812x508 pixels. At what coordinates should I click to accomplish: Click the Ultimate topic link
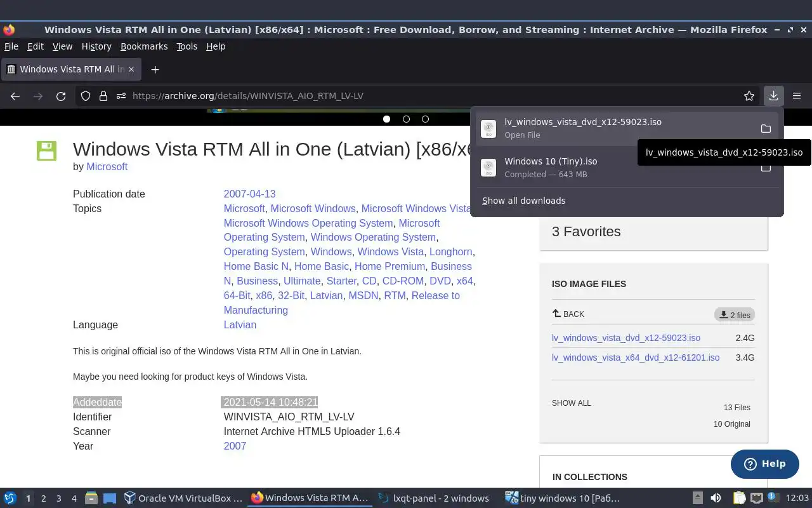(302, 281)
